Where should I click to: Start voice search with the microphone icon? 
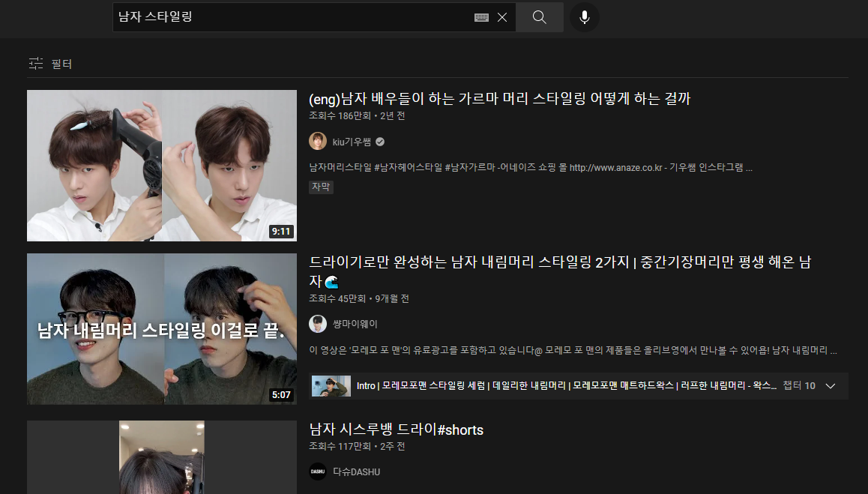[584, 17]
